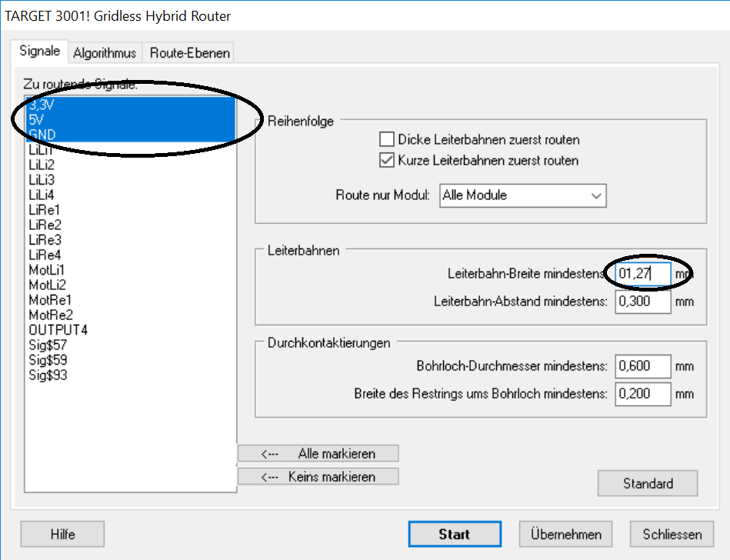The image size is (730, 560).
Task: Open the Route nur Modul dropdown
Action: tap(523, 195)
